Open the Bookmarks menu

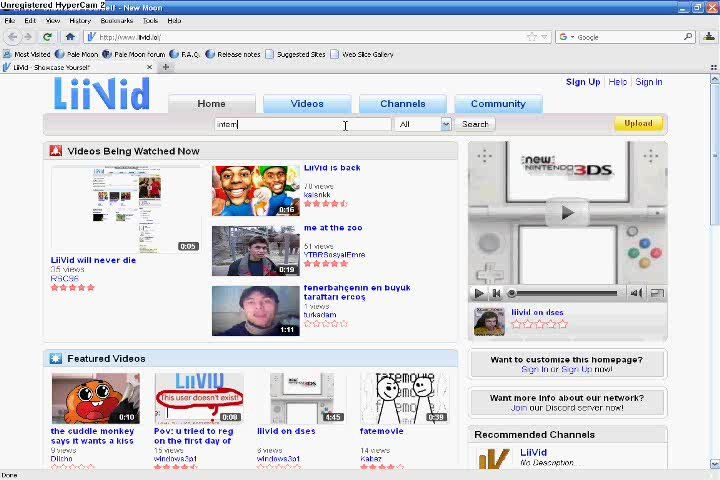pos(117,21)
